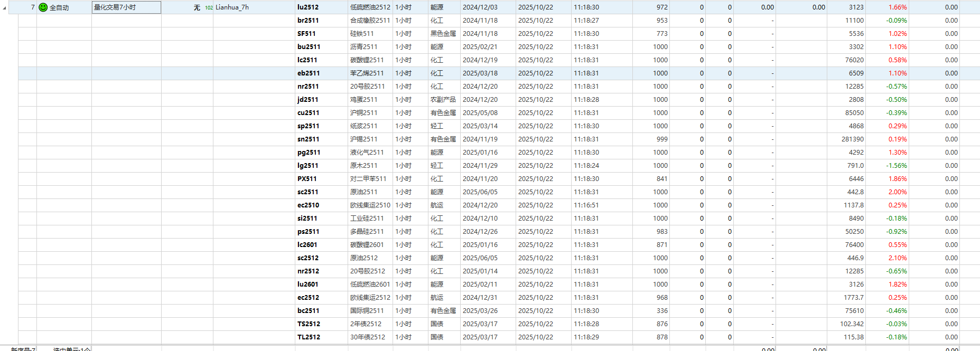Image resolution: width=980 pixels, height=351 pixels.
Task: Click the 量化交易7小时 name field
Action: pyautogui.click(x=126, y=7)
